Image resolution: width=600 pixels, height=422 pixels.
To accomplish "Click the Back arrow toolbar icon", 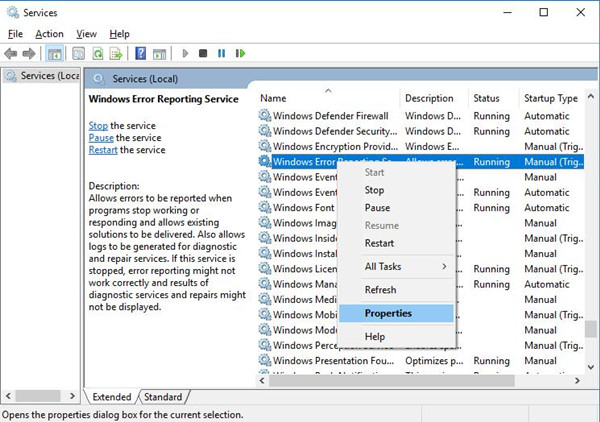I will click(x=11, y=54).
